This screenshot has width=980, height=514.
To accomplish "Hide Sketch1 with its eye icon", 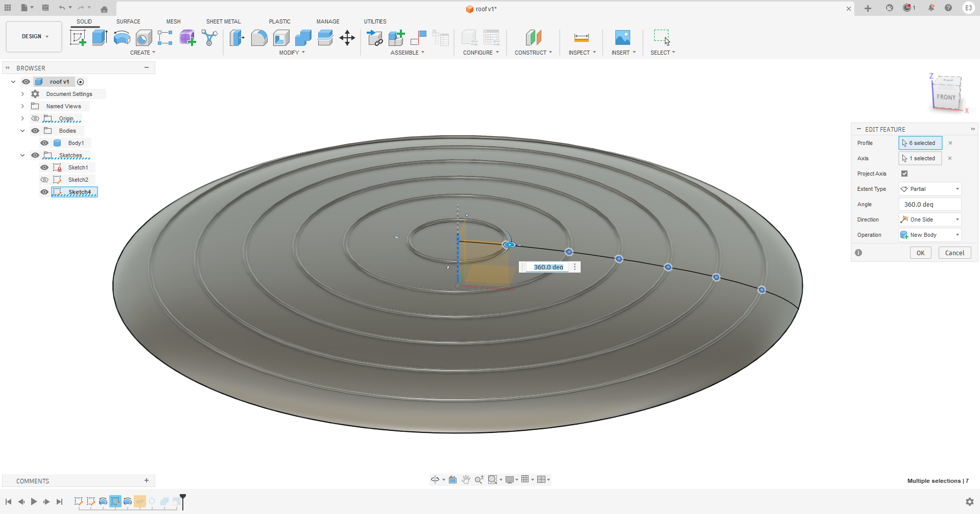I will click(44, 167).
